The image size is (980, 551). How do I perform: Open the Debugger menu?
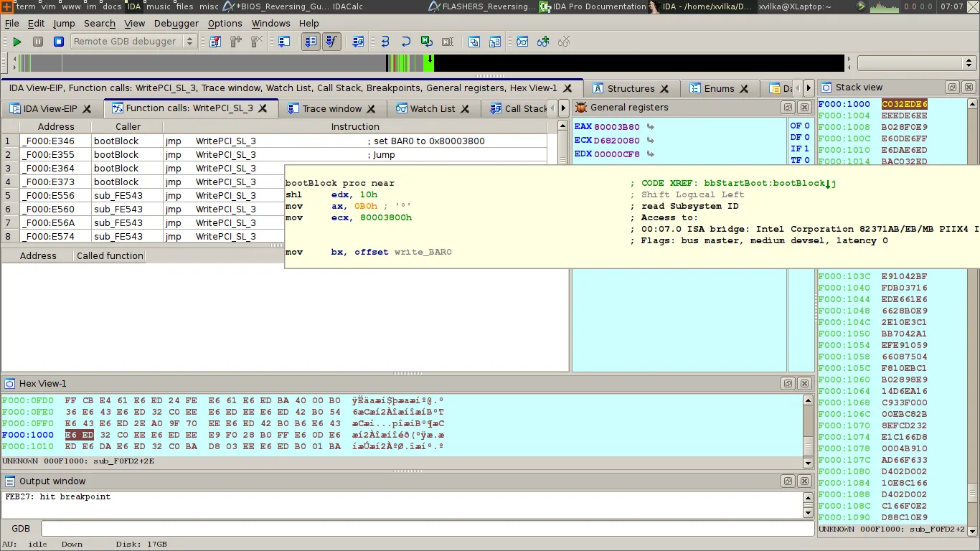(x=176, y=23)
